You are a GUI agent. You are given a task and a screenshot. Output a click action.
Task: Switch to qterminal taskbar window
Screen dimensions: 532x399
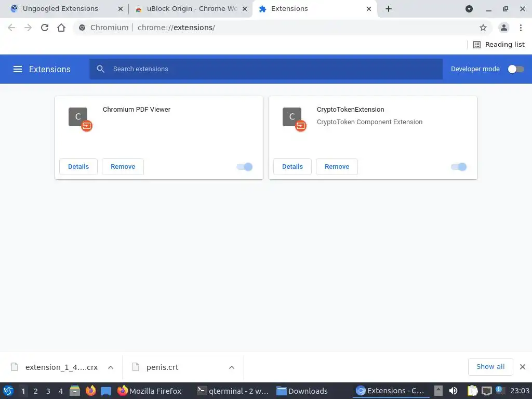click(233, 391)
